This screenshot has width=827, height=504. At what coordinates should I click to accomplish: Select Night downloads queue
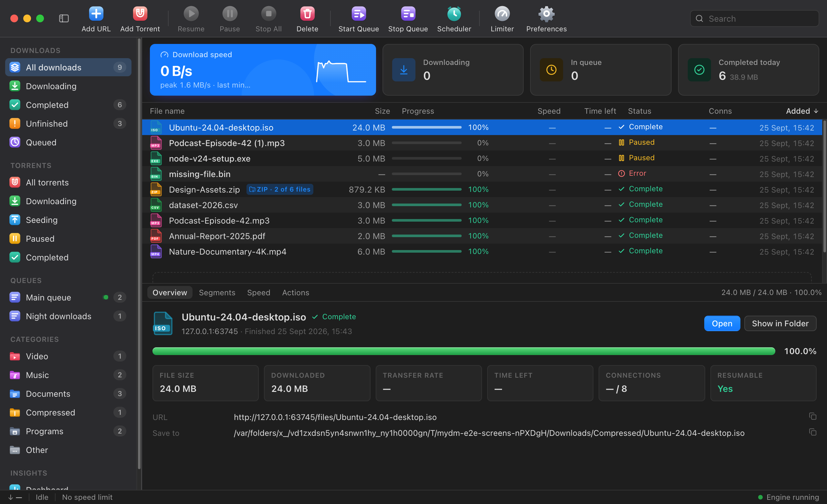[x=68, y=316]
